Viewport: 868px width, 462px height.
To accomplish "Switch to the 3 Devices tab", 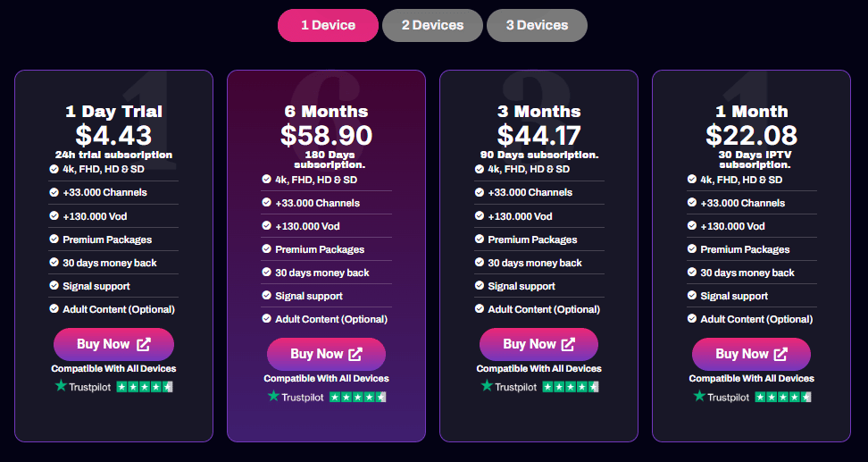I will (537, 25).
